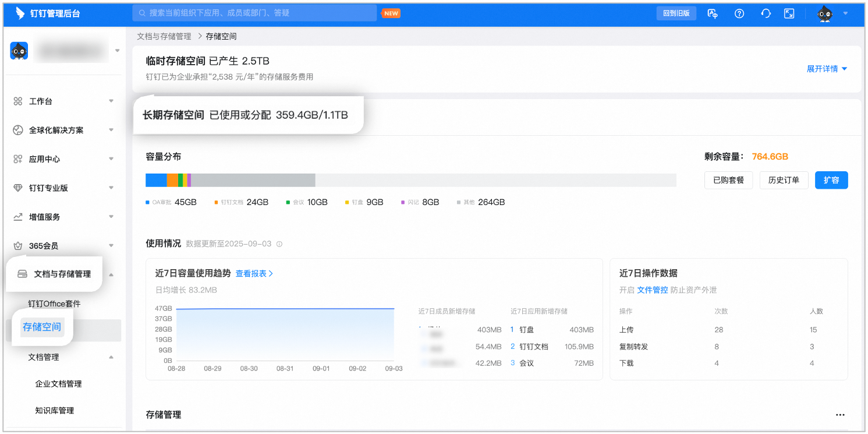Open the three-dot menu beside 存储管理
868x434 pixels.
click(840, 415)
